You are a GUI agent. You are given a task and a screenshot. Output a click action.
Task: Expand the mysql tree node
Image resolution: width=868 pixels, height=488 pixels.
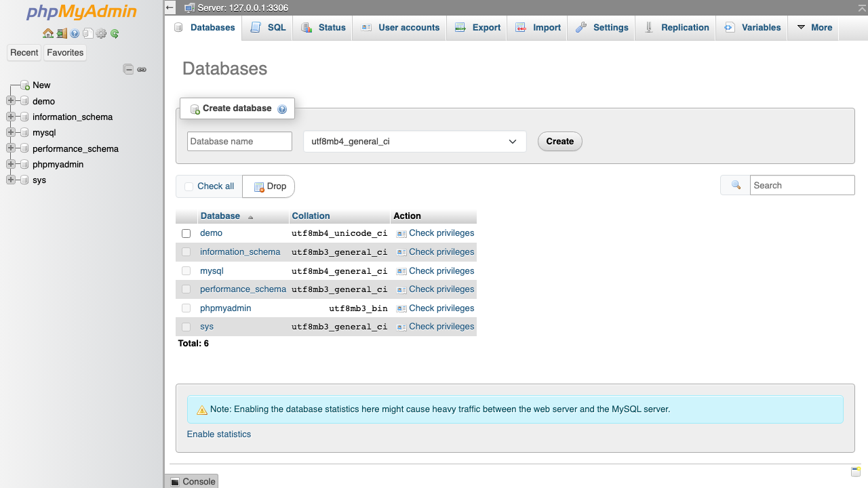click(10, 132)
